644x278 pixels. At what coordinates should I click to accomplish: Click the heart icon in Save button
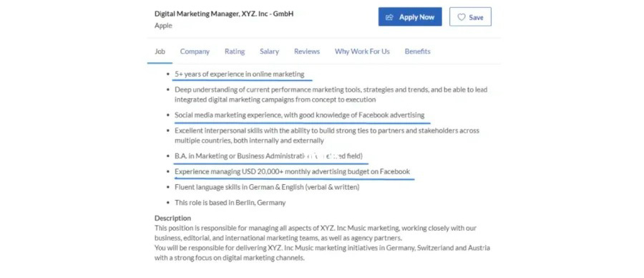462,17
